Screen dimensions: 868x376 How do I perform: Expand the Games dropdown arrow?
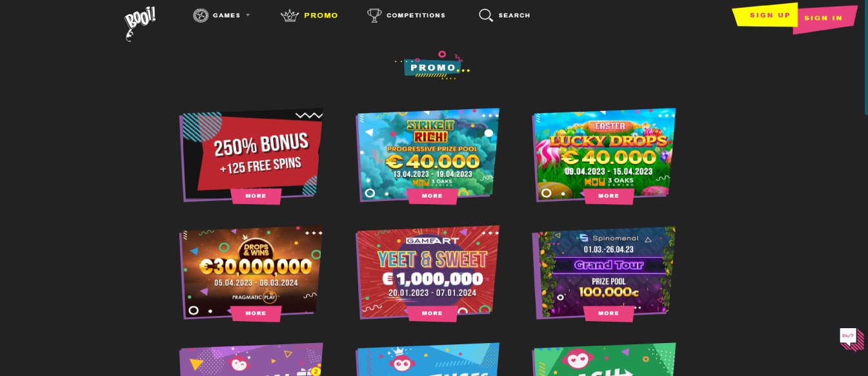point(248,15)
